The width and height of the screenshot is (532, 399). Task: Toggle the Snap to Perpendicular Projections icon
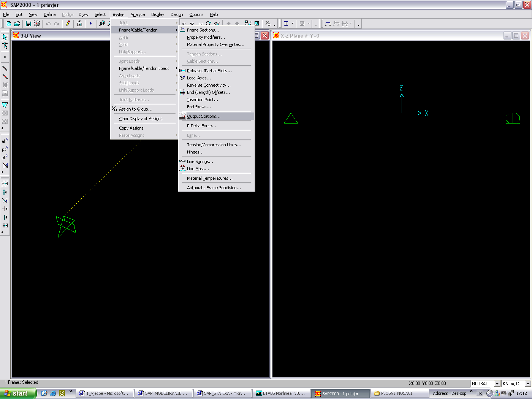coord(5,209)
